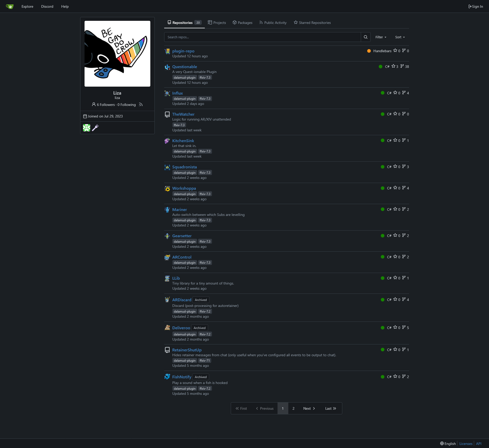Click Liza's profile avatar image
Image resolution: width=489 pixels, height=448 pixels.
[x=117, y=54]
